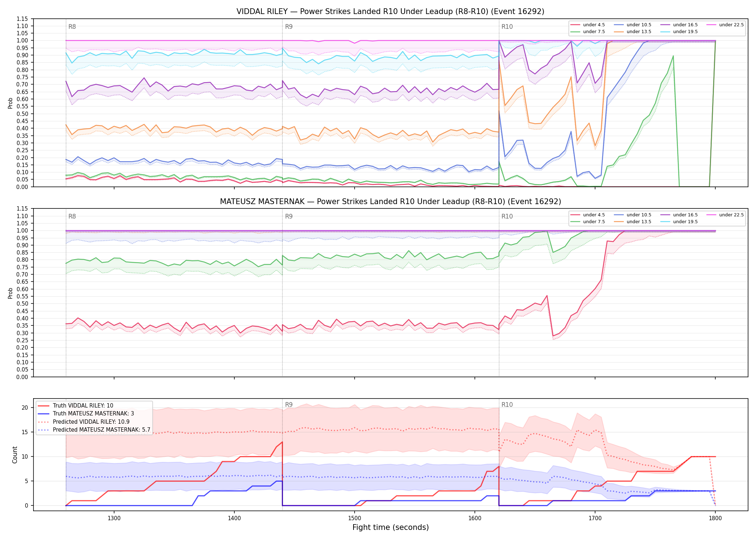This screenshot has width=756, height=540.
Task: Click the 'Prob' axis label of Masternak chart
Action: point(10,293)
